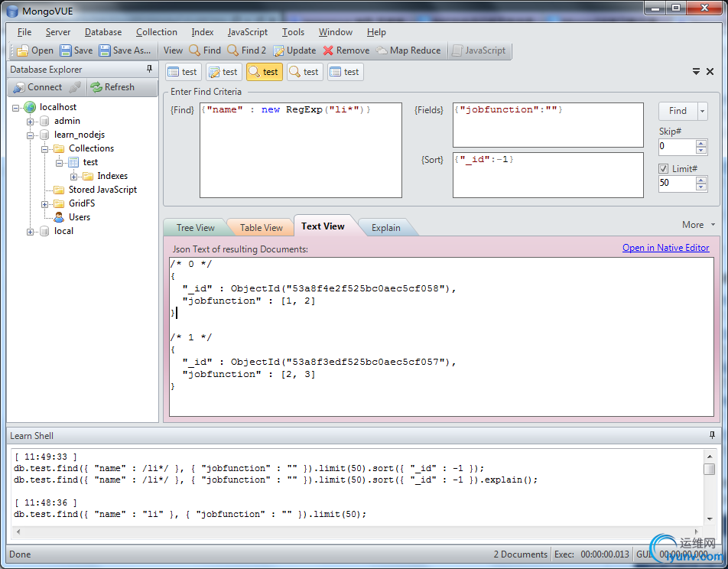The width and height of the screenshot is (728, 569).
Task: Open the JavaScript menu
Action: [247, 32]
